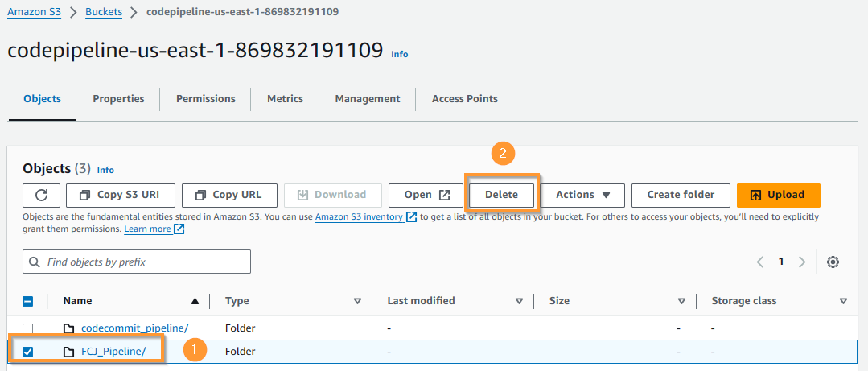Click the folder icon beside FCJ_Pipeline/

(x=68, y=352)
